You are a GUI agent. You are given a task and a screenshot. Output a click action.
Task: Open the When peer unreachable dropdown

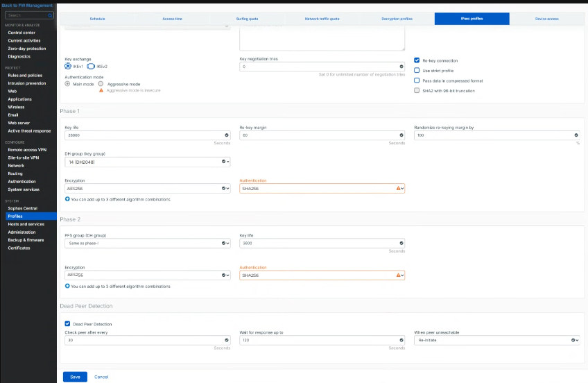(497, 340)
